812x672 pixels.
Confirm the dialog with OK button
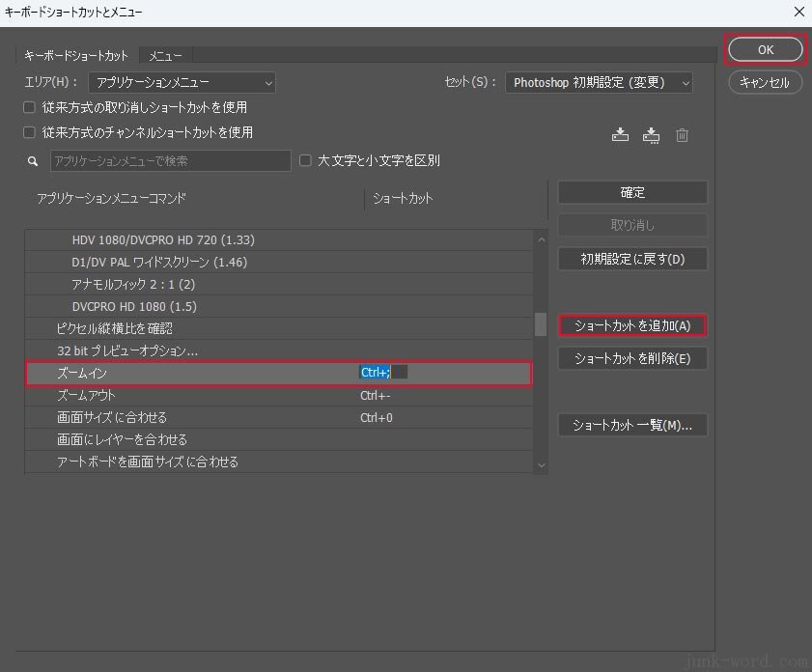(765, 49)
